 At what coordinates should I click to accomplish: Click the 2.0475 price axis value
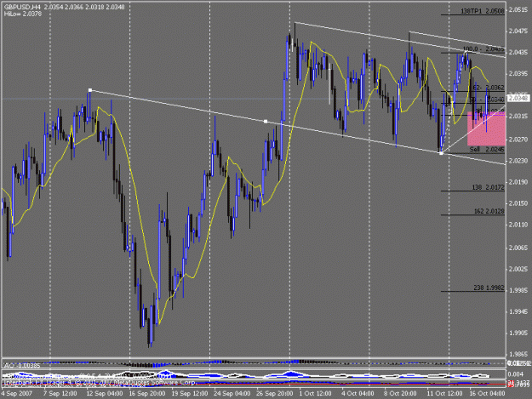tap(518, 31)
